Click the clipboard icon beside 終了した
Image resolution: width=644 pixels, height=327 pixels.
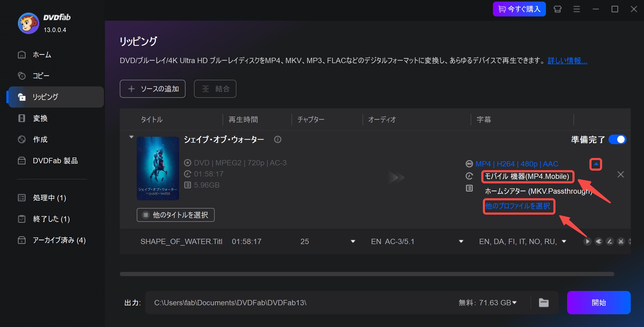(22, 219)
